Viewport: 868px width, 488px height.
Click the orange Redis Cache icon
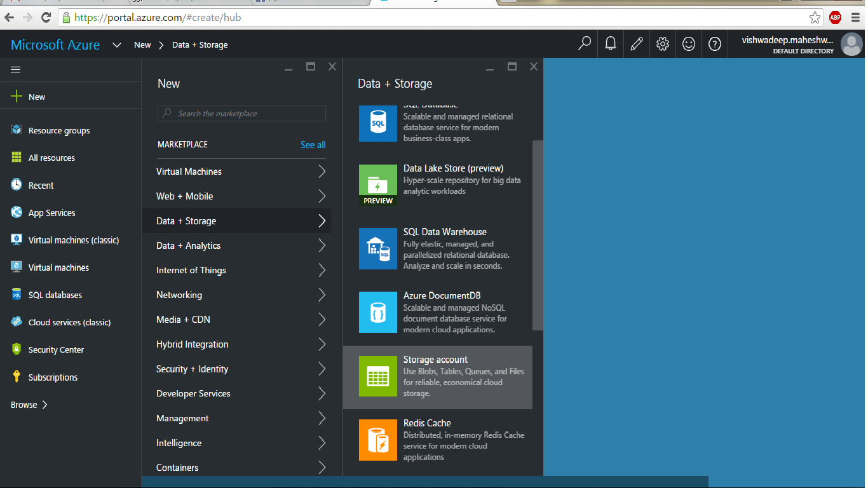(377, 439)
